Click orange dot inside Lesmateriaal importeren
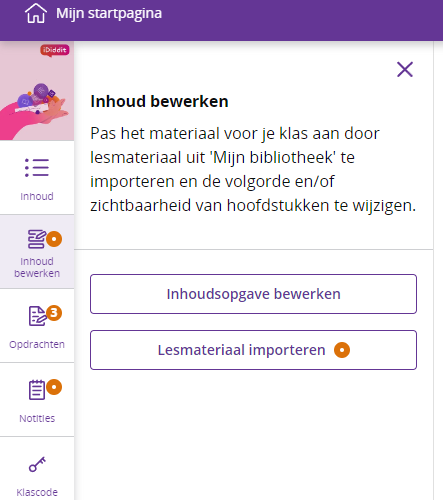 pos(342,350)
